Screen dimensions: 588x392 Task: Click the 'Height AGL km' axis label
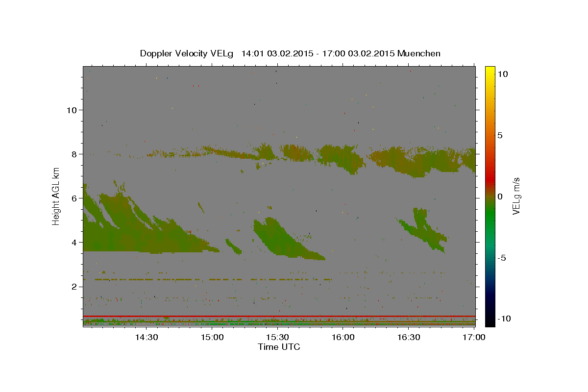pyautogui.click(x=56, y=196)
